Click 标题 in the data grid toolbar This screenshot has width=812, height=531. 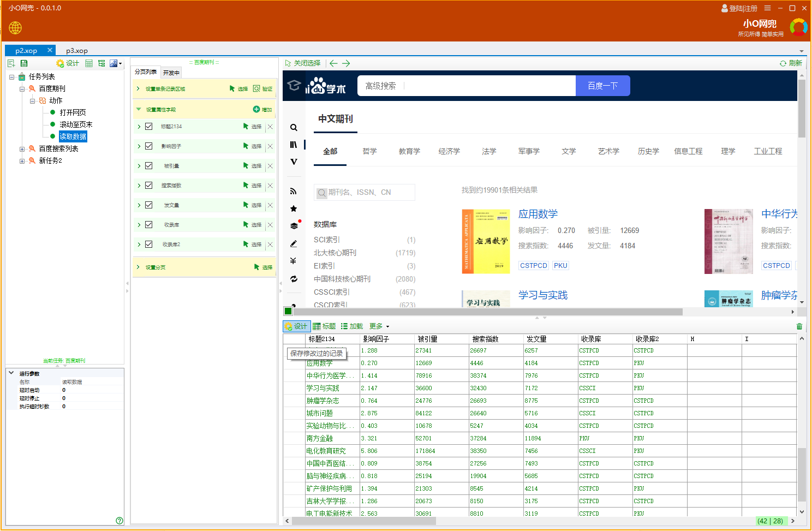(324, 326)
